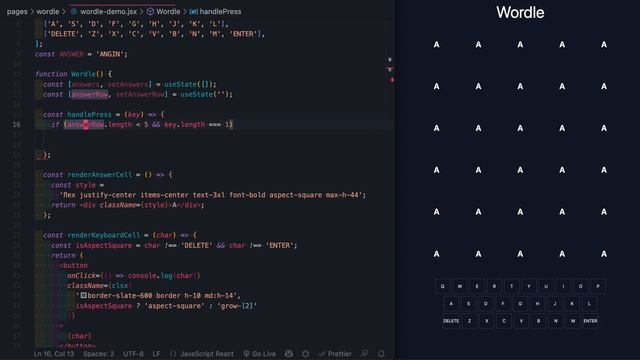Select language mode 'JavaScript React' in status bar
The width and height of the screenshot is (640, 360).
point(207,353)
